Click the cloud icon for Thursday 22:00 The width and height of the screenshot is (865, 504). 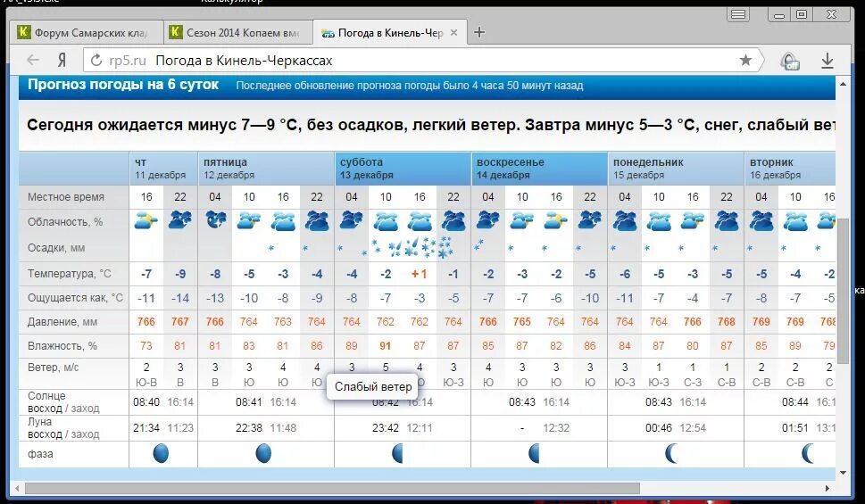click(180, 220)
